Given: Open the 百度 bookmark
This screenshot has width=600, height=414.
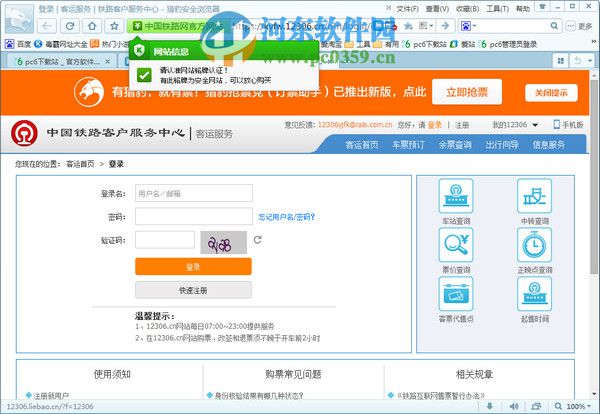Looking at the screenshot, I should pos(18,44).
